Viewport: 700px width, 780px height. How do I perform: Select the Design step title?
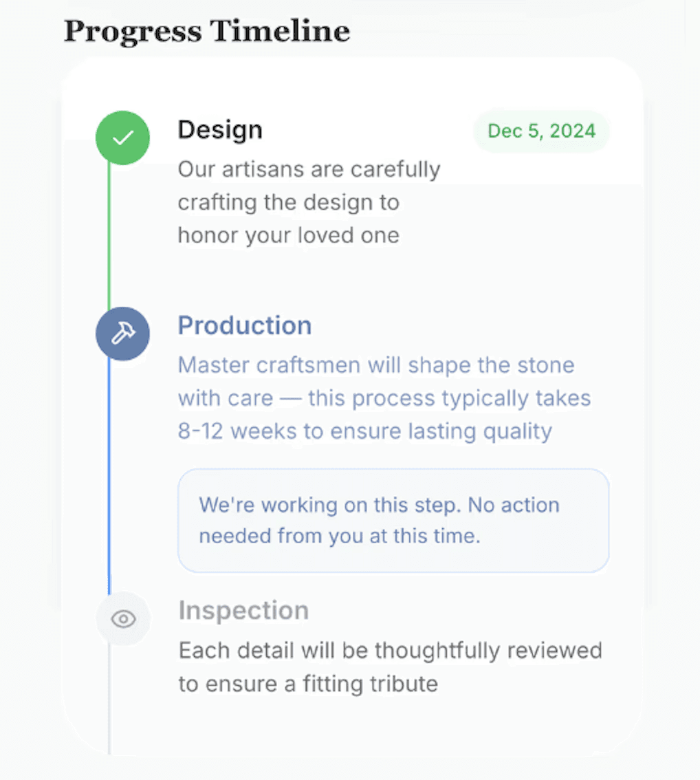220,129
